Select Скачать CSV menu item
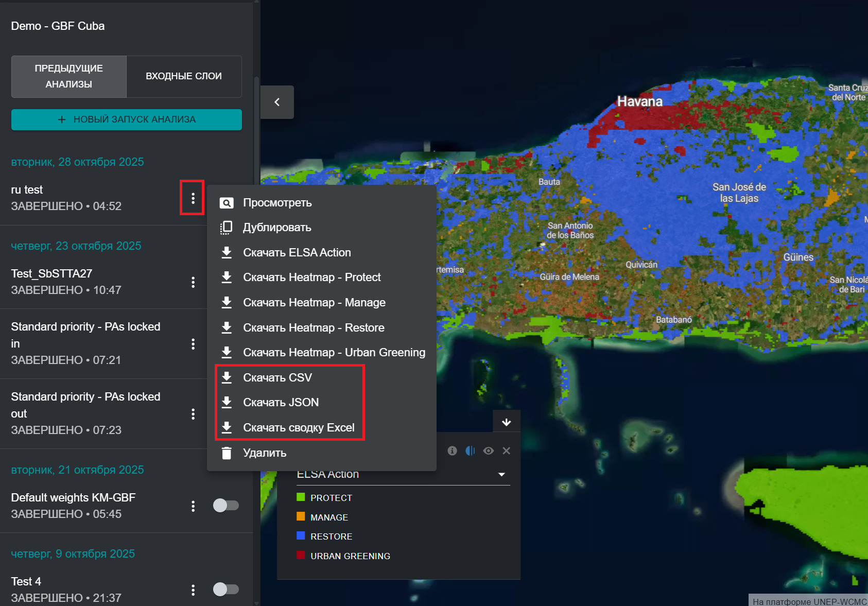868x606 pixels. pos(277,377)
